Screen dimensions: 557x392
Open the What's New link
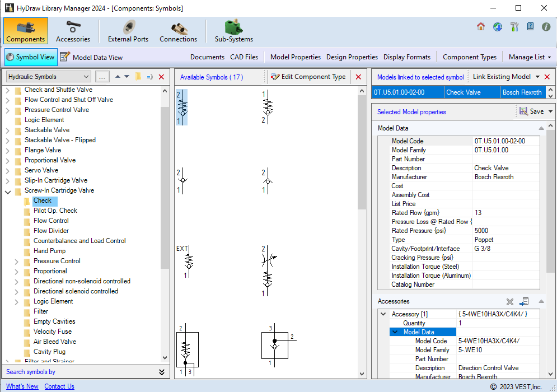tap(22, 386)
